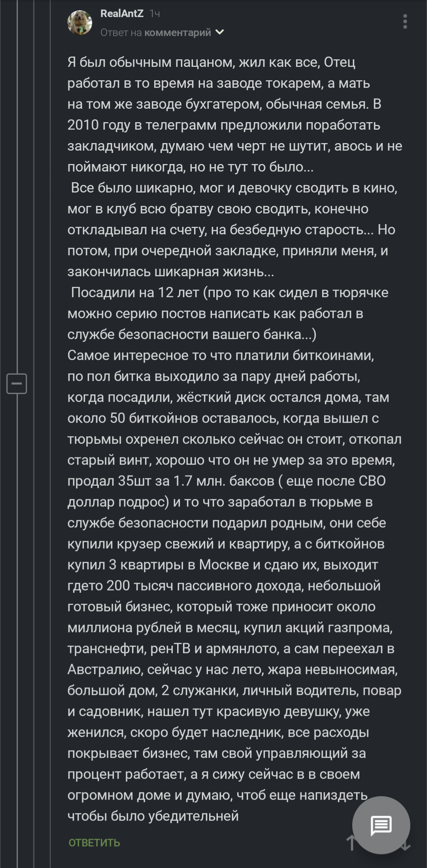Tap the line starting 'Я был обычным пацаном'
The image size is (427, 868).
(212, 62)
